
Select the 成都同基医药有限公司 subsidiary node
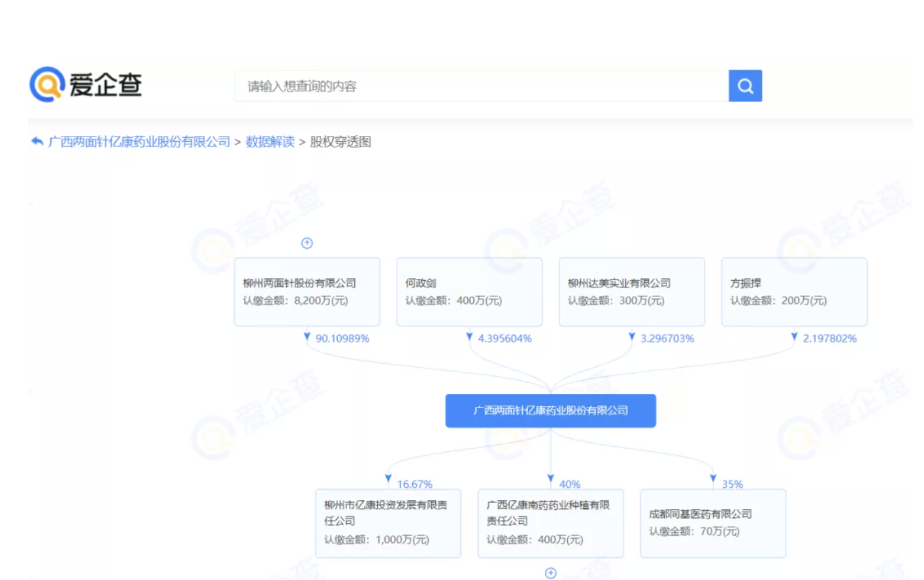(712, 523)
